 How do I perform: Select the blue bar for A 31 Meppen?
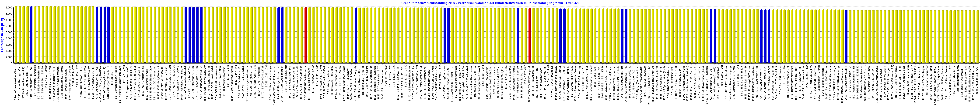(711, 36)
